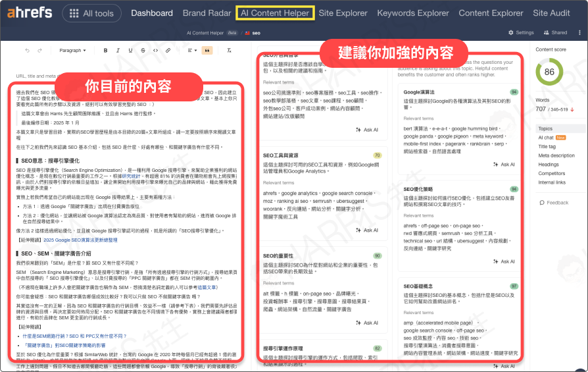Click the SEO基礎概念 topic title
Screen dimensions: 588x372
click(x=418, y=286)
